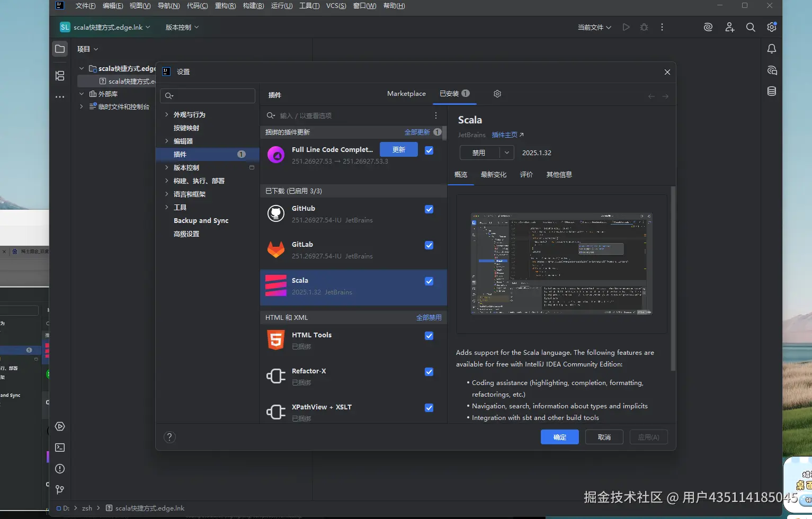Expand 构建、执行、部署 settings category
The width and height of the screenshot is (812, 519).
166,181
